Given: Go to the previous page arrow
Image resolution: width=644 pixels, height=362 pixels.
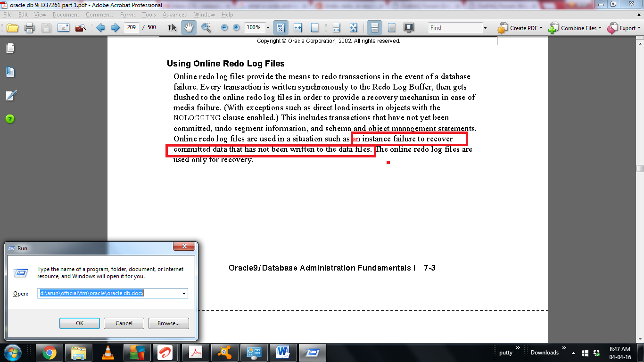Looking at the screenshot, I should (x=100, y=28).
